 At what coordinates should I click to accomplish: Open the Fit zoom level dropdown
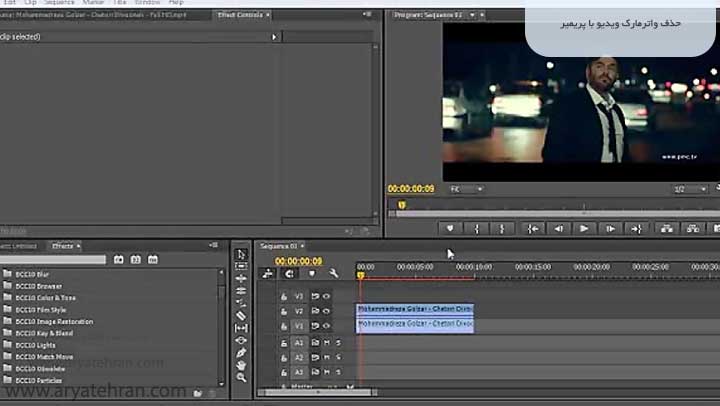click(x=466, y=189)
